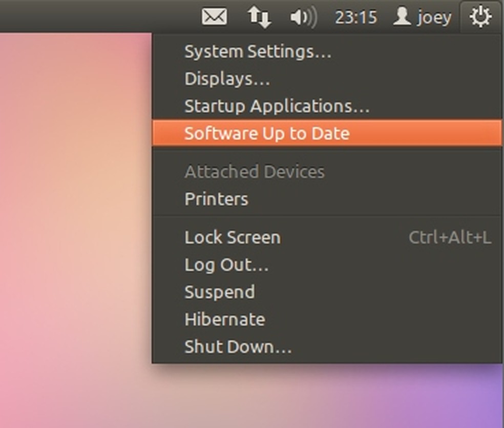Click the user silhouette icon

coord(402,17)
